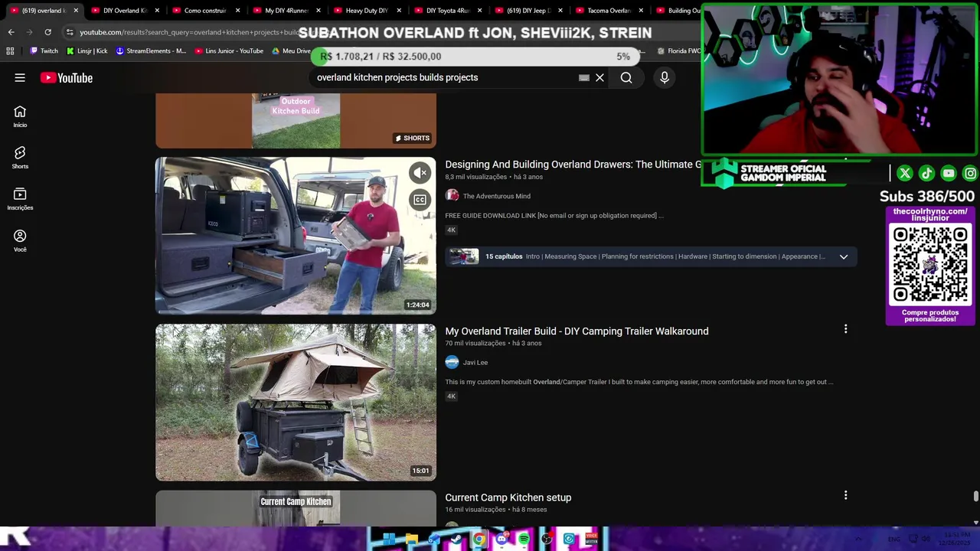
Task: Open OBS Studio on the taskbar
Action: pos(547,539)
